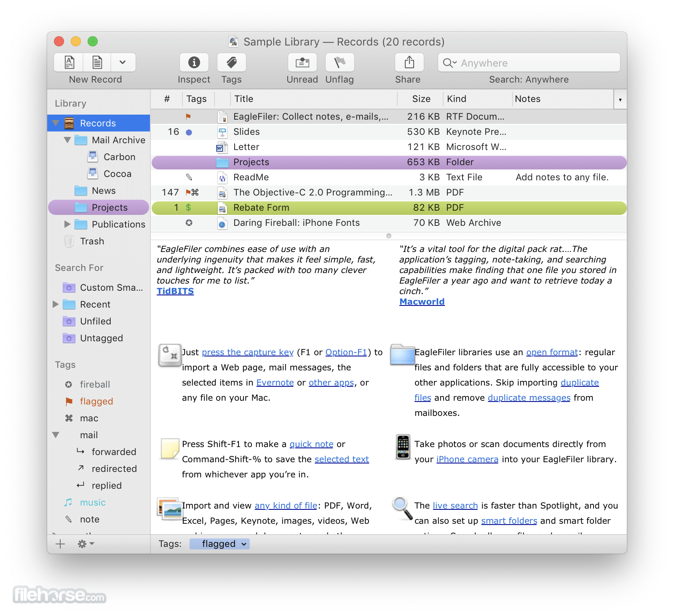Collapse the Mail Archive folder

point(67,140)
